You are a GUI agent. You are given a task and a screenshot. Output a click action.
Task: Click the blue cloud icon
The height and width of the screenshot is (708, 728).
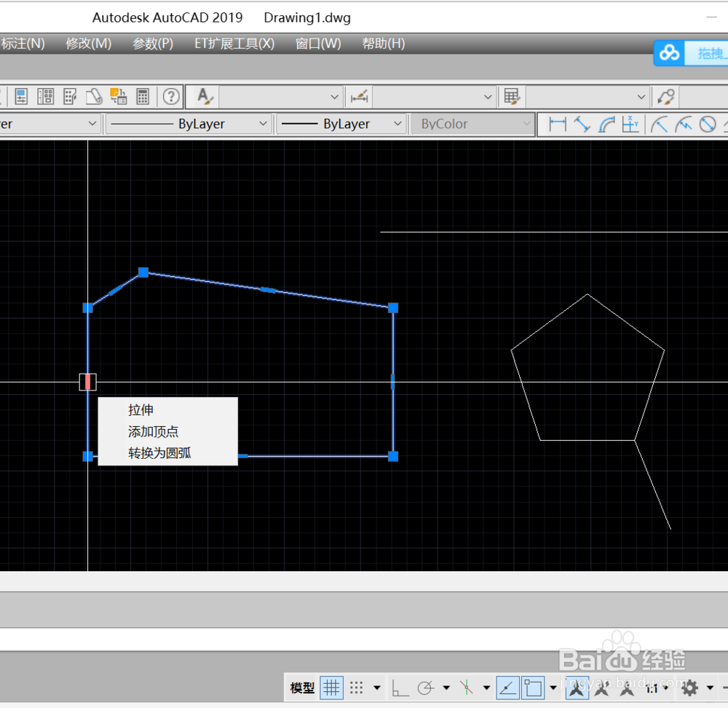point(669,53)
